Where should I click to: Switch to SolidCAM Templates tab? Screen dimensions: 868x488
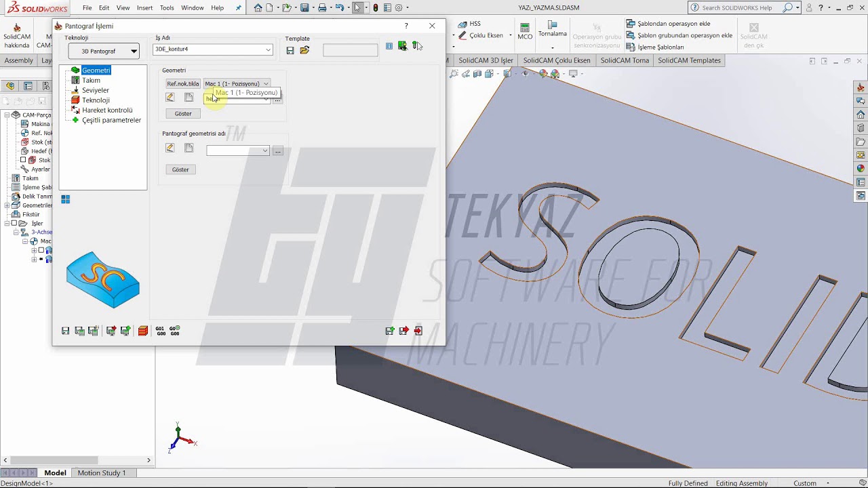689,60
